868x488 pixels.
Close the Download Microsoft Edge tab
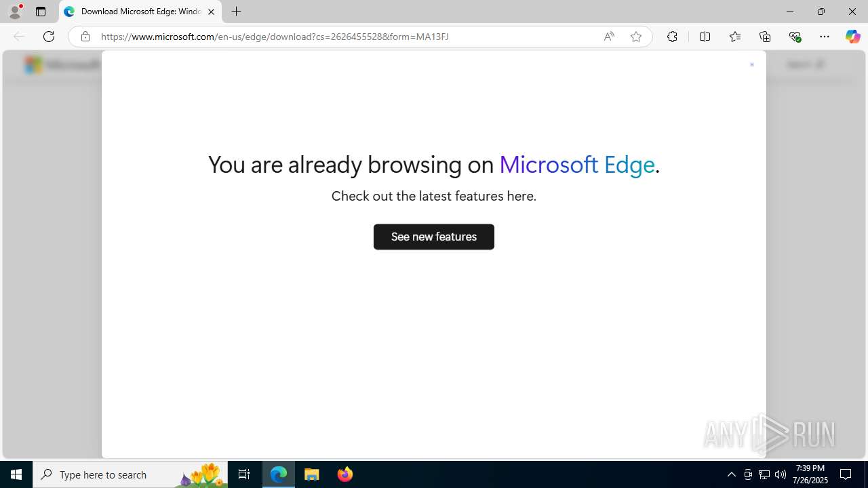coord(211,12)
